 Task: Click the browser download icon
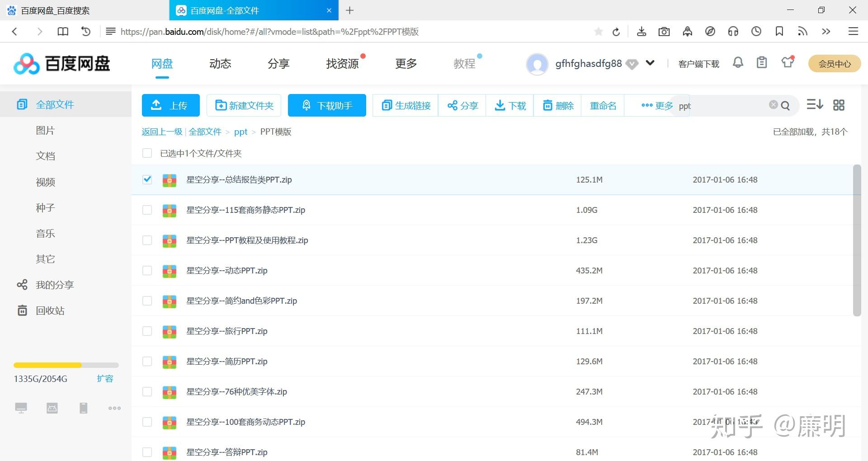point(641,32)
